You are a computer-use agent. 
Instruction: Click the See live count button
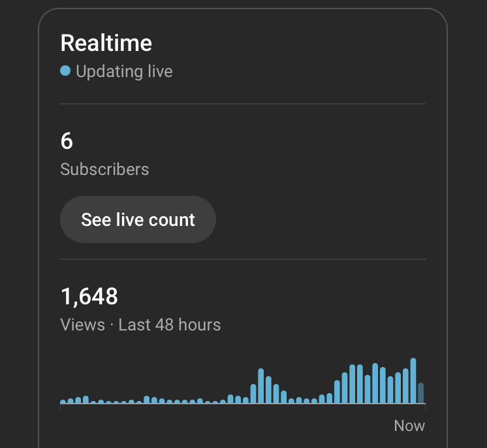click(x=138, y=219)
